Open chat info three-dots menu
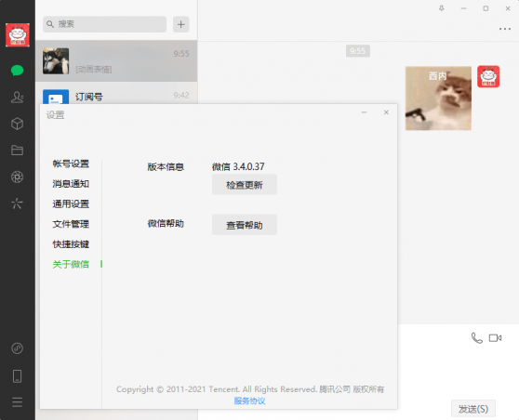The width and height of the screenshot is (519, 420). coord(505,29)
